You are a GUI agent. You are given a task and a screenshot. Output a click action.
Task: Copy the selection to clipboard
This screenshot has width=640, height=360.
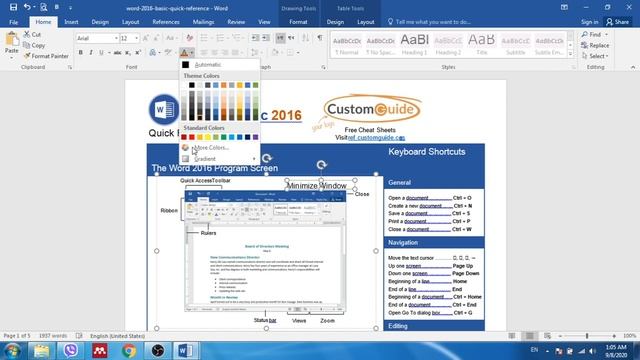34,45
